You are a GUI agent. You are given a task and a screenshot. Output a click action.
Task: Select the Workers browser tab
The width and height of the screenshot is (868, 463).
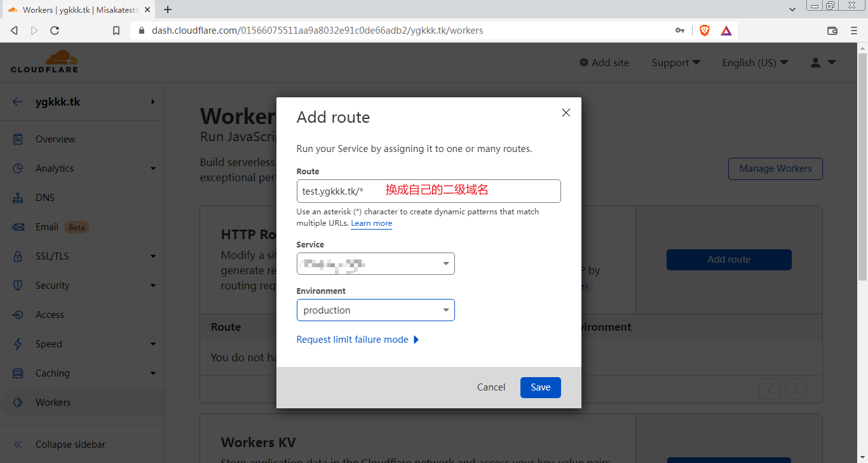coord(80,10)
